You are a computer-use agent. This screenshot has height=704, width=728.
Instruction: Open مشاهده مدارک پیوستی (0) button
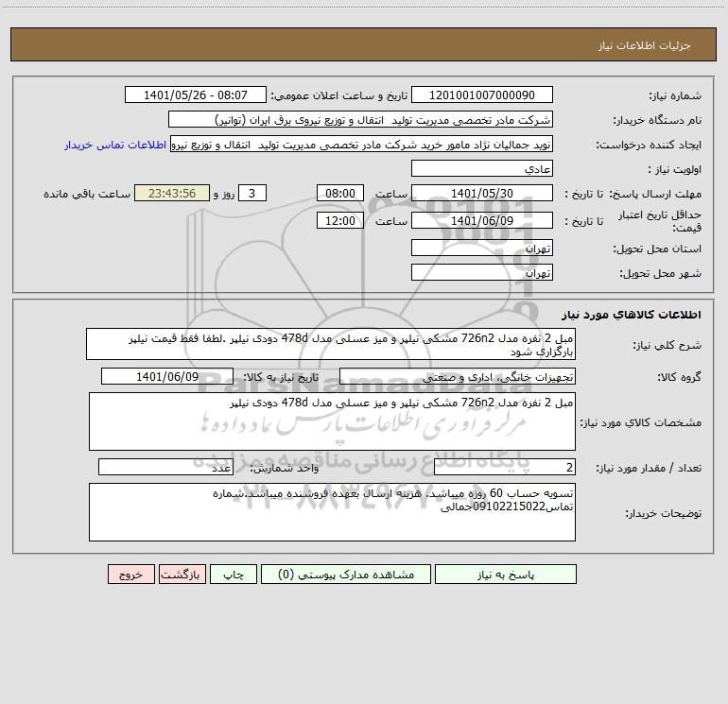tap(346, 575)
